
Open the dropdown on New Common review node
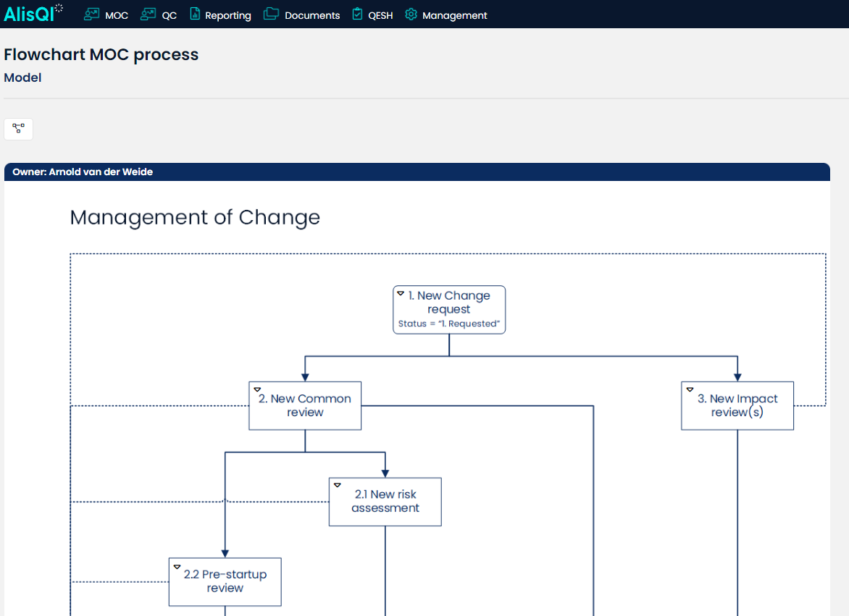coord(258,388)
